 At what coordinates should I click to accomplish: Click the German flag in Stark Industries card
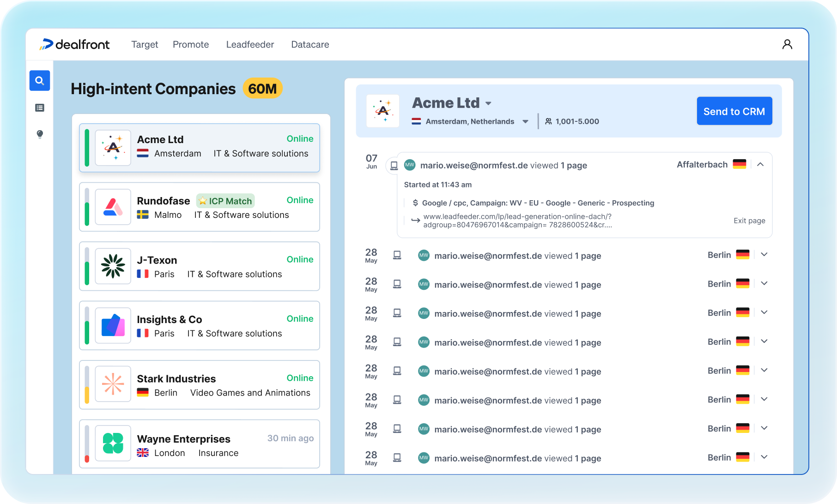143,392
